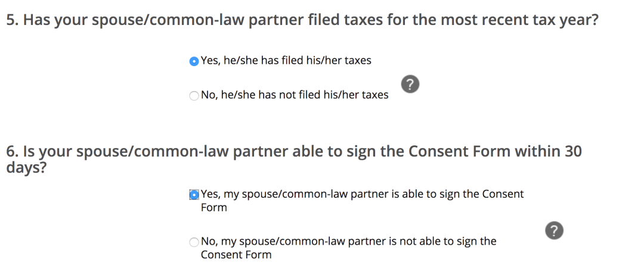Click the question 6 heading about Consent Form

(x=293, y=159)
